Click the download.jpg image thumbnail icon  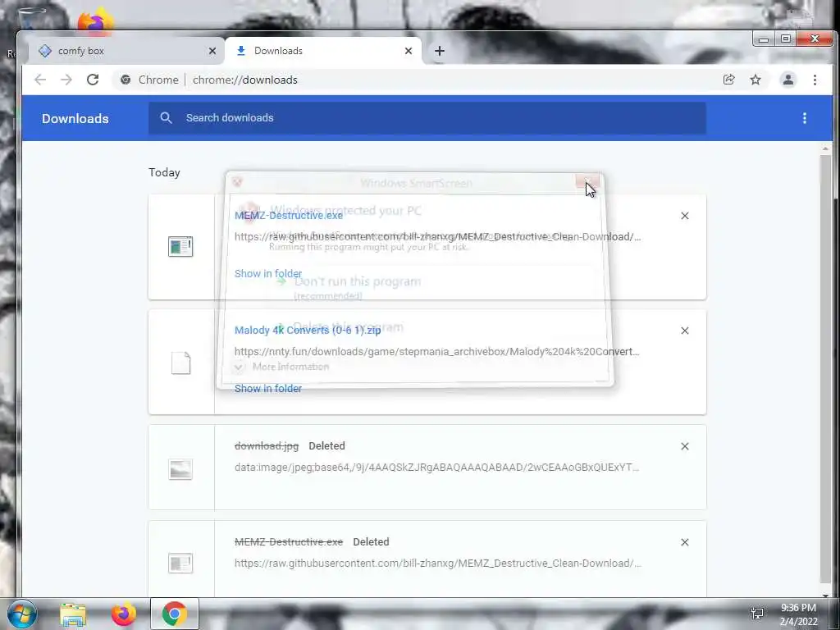click(180, 469)
